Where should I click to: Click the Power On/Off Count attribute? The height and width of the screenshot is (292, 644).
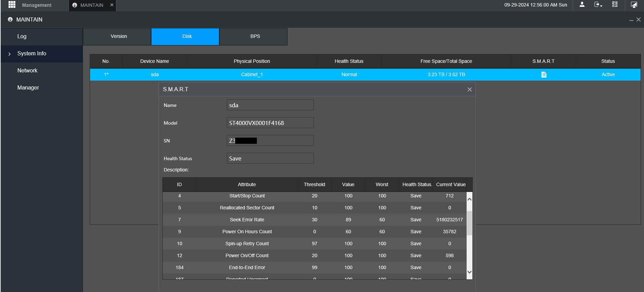coord(247,255)
